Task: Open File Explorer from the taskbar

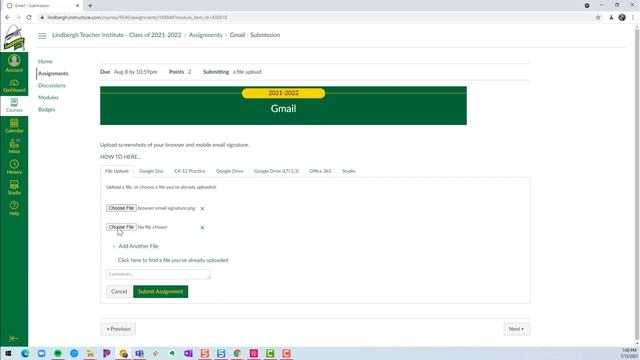Action: pyautogui.click(x=90, y=353)
